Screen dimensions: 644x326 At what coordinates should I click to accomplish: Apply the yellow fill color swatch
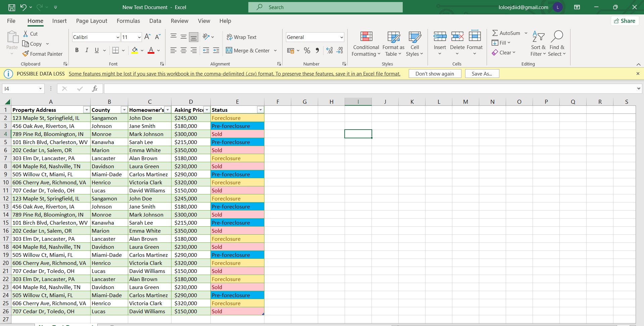[x=135, y=50]
